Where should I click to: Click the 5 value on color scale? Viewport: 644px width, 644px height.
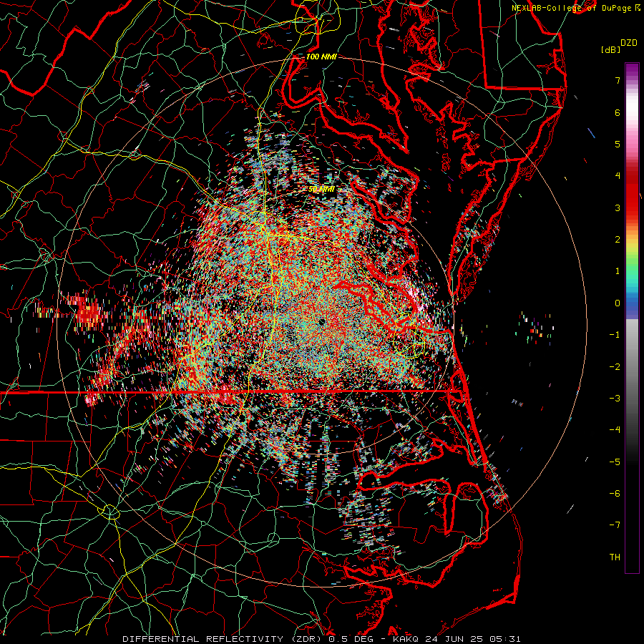point(618,144)
